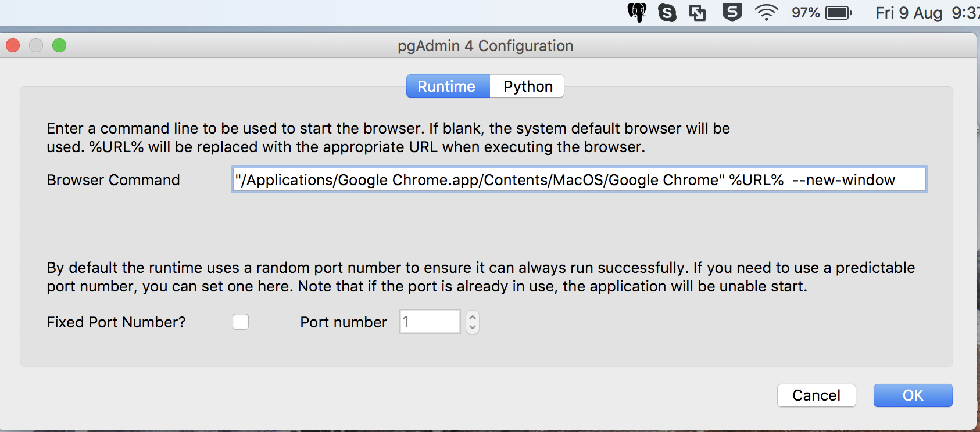This screenshot has height=432, width=980.
Task: Open the overlapping squares menu bar icon
Action: [698, 13]
